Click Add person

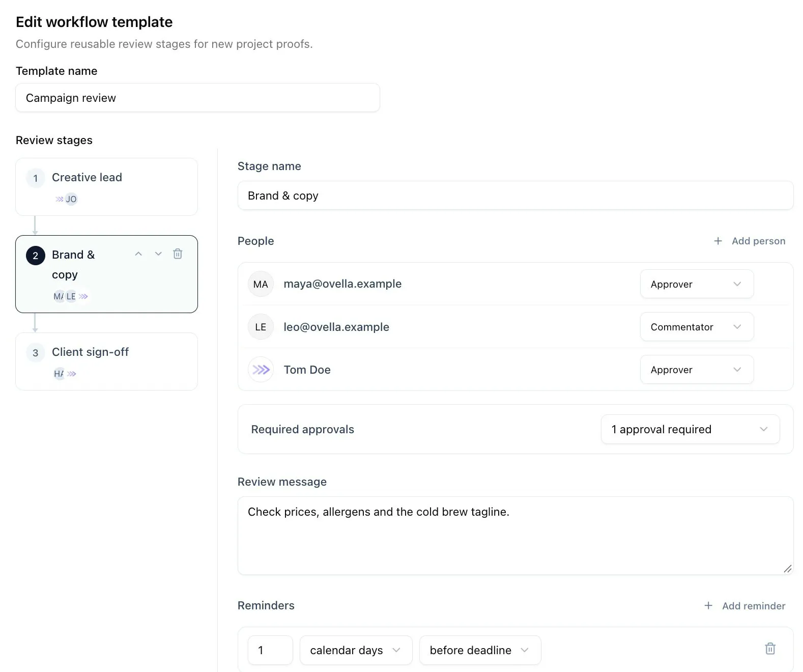coord(750,241)
